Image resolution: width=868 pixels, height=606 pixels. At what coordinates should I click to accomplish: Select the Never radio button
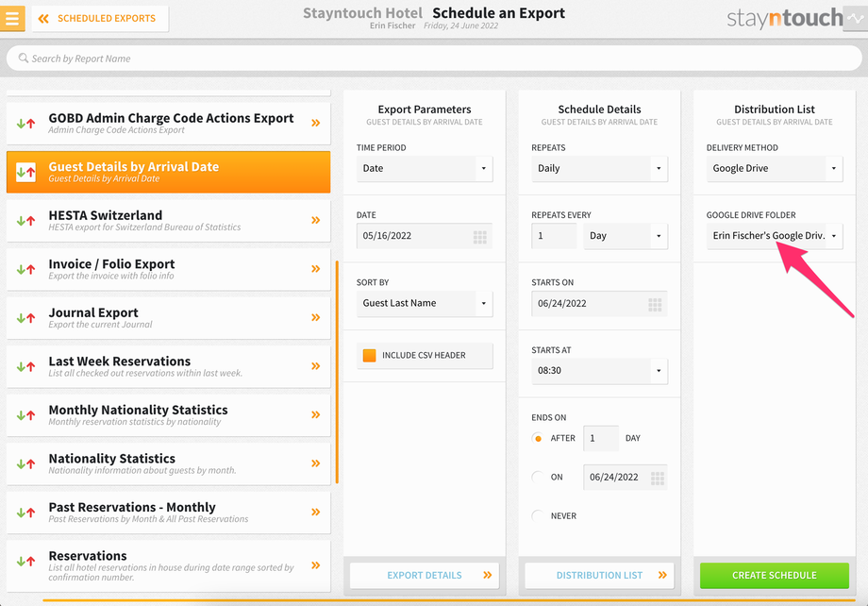point(538,515)
